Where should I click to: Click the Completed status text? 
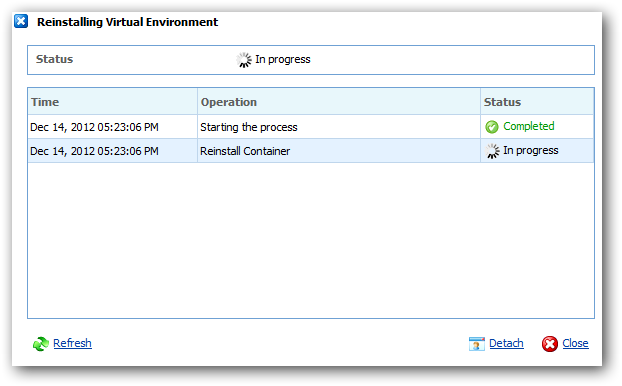click(x=529, y=127)
